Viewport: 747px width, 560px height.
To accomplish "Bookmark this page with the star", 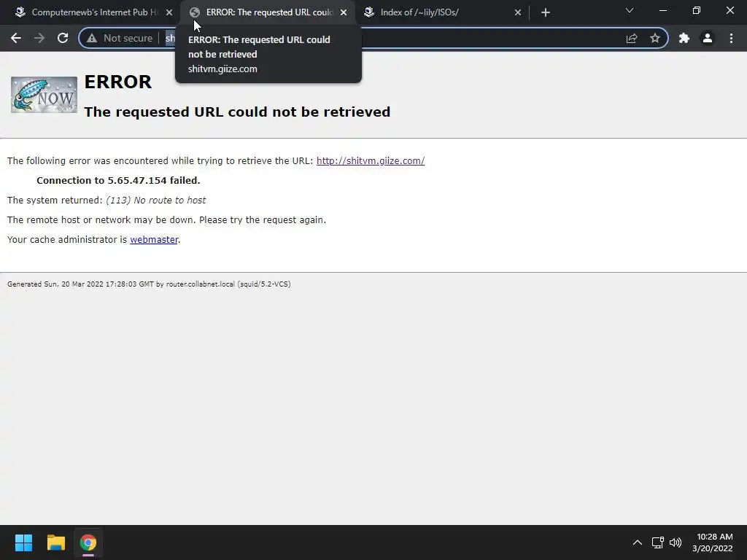I will click(x=655, y=38).
